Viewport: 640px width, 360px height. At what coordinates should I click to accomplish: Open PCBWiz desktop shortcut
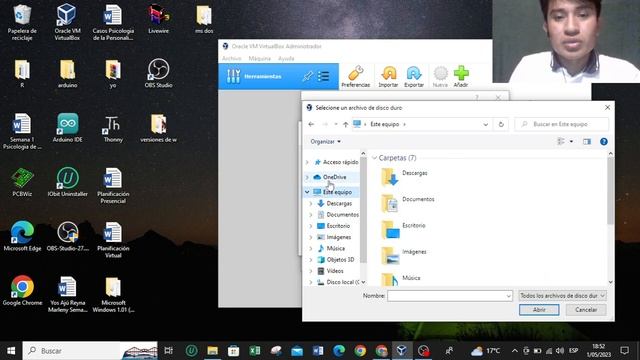[22, 182]
